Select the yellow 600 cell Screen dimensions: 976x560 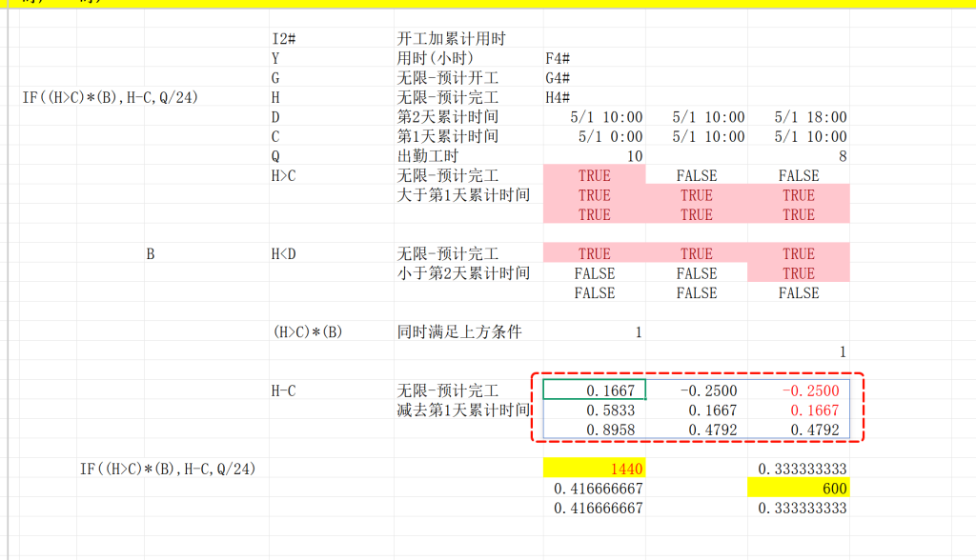coord(799,489)
